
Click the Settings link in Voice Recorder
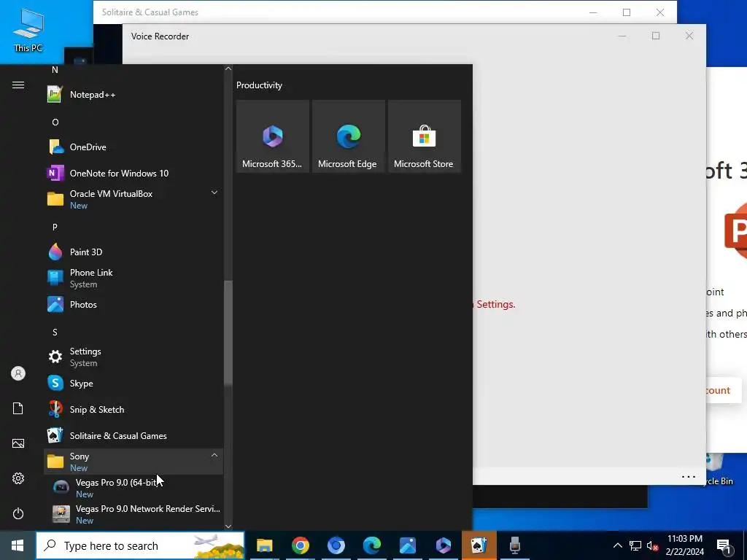point(495,304)
